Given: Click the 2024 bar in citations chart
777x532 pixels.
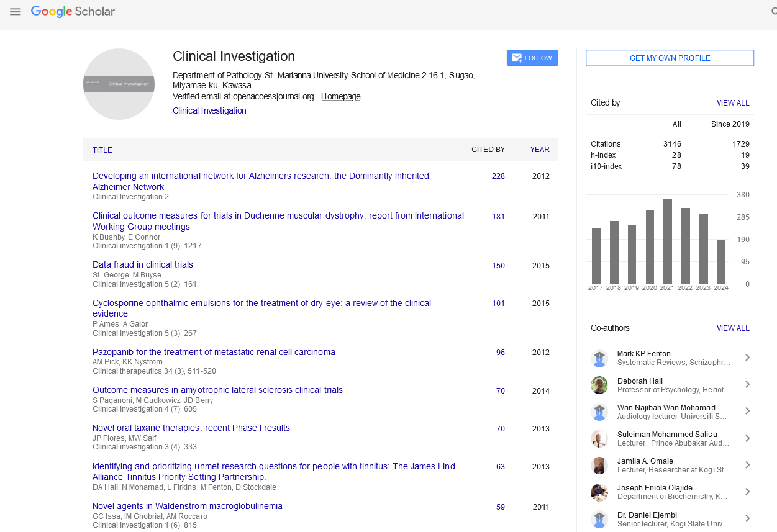Looking at the screenshot, I should 721,262.
